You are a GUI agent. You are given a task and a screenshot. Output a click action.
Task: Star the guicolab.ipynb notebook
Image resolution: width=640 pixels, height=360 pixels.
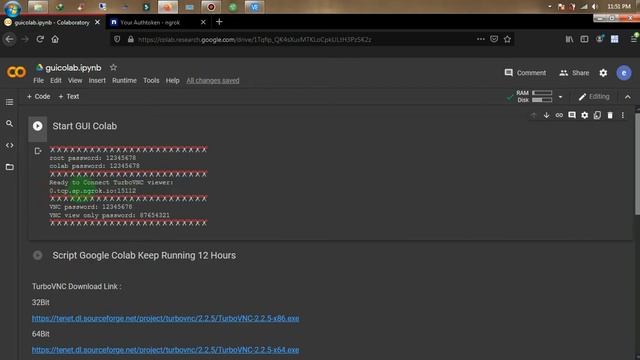click(113, 67)
